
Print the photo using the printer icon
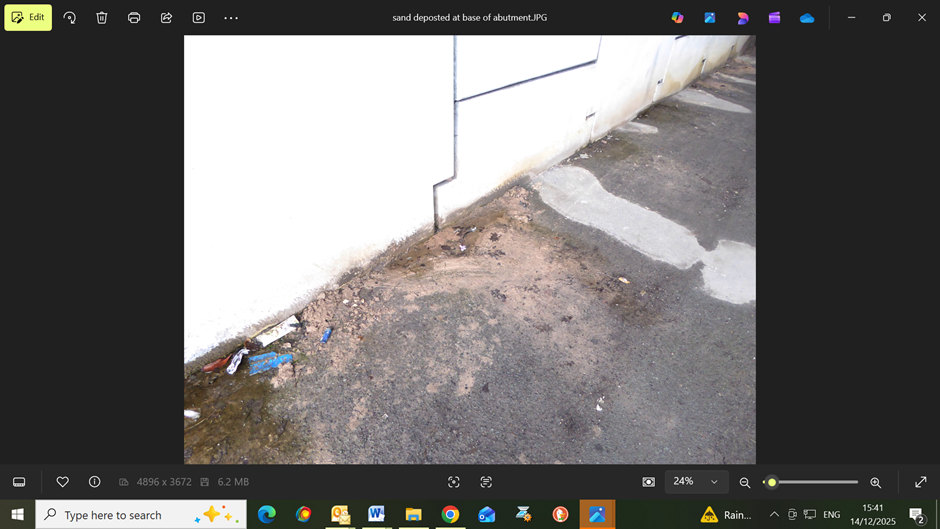(134, 18)
